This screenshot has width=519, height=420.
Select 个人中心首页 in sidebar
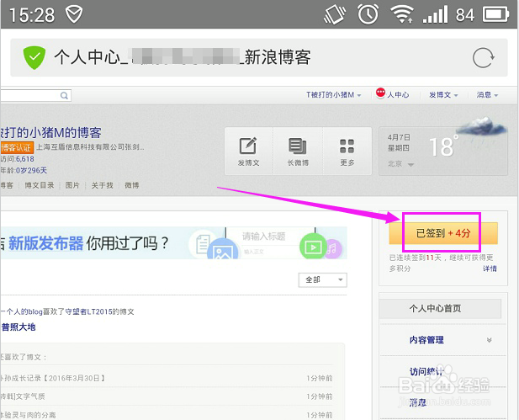(x=440, y=309)
